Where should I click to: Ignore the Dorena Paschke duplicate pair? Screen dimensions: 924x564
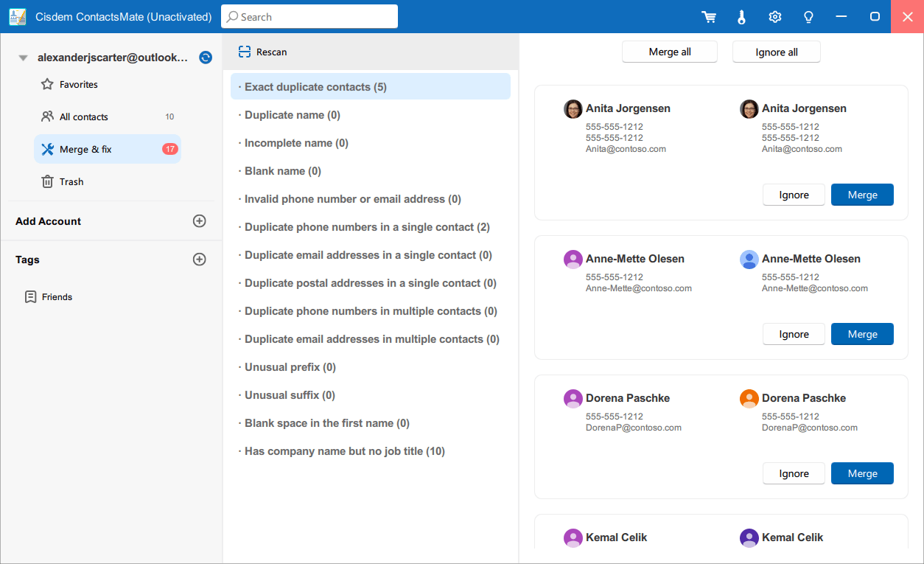794,473
